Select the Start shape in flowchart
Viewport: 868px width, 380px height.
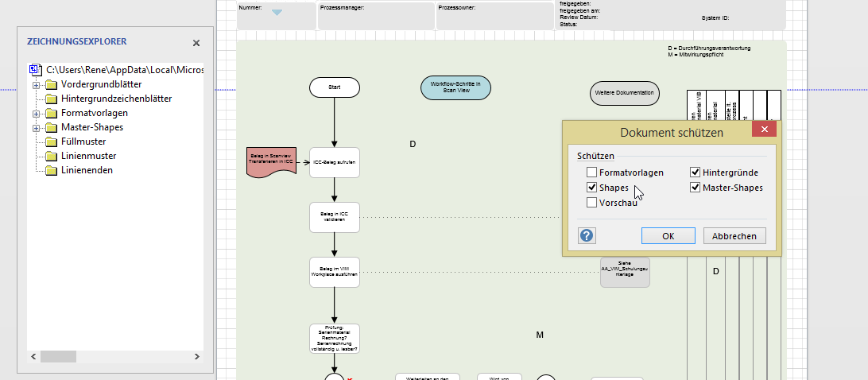click(x=334, y=87)
